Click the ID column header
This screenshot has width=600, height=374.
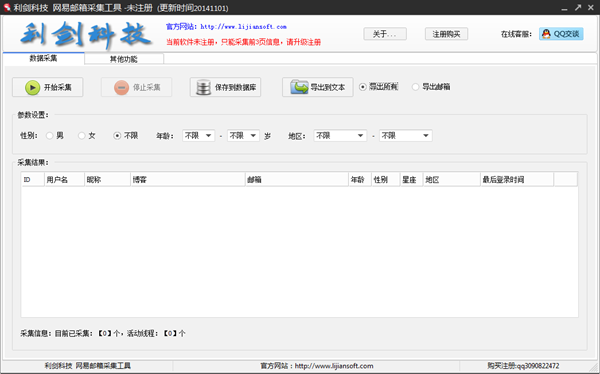[x=33, y=180]
